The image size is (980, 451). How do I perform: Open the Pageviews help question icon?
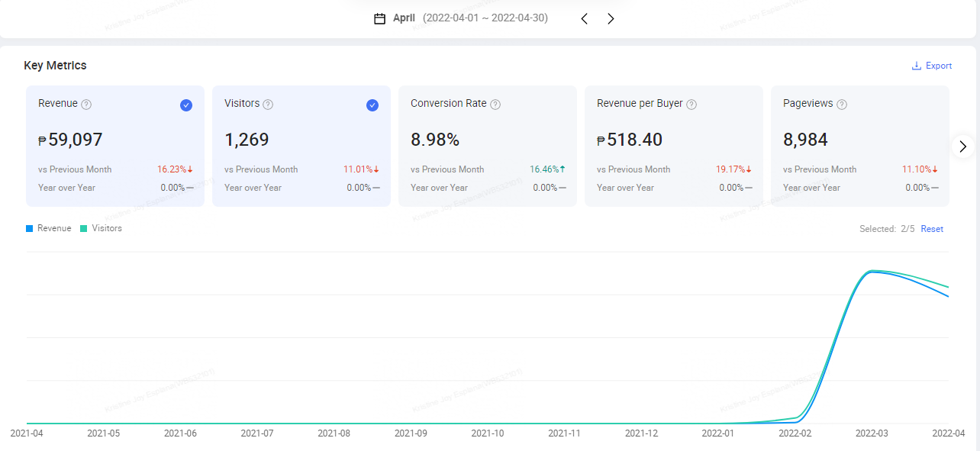click(842, 105)
